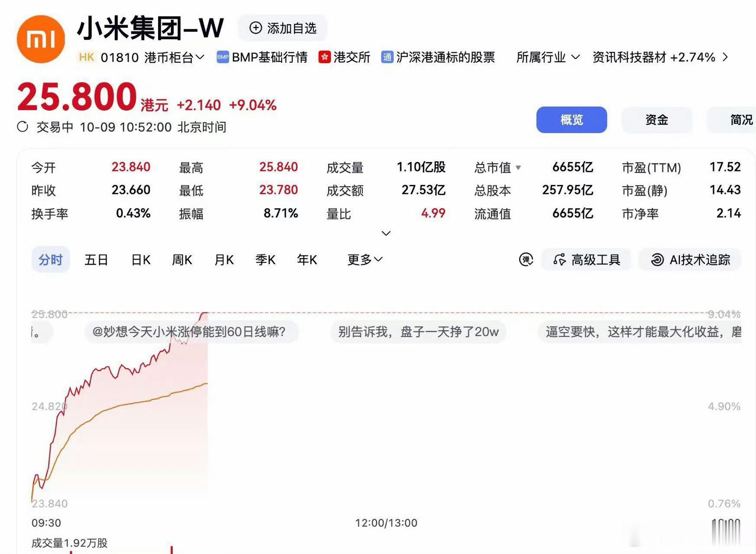Toggle the 总市值 market cap triangle dropdown
756x554 pixels.
coord(518,168)
